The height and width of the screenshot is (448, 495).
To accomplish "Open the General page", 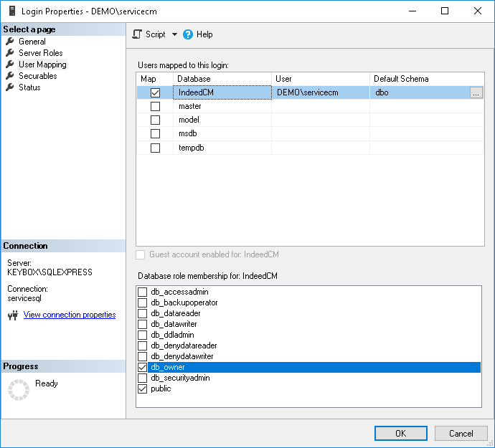I will [x=32, y=42].
